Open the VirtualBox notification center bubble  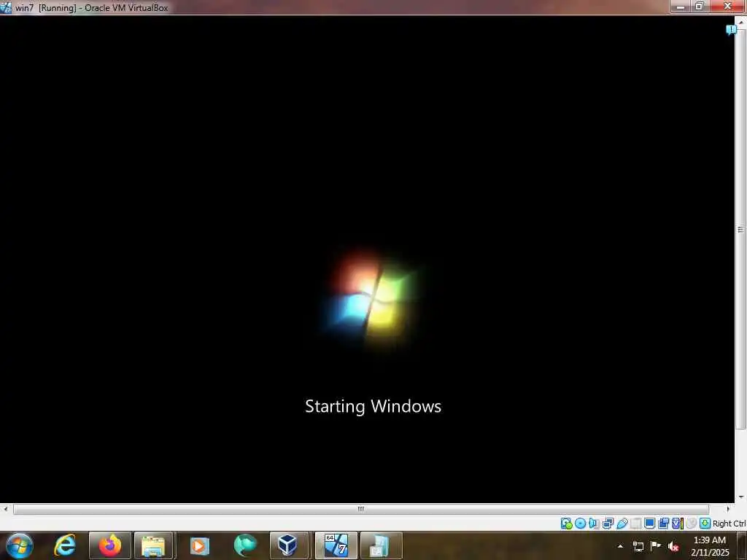pos(731,30)
